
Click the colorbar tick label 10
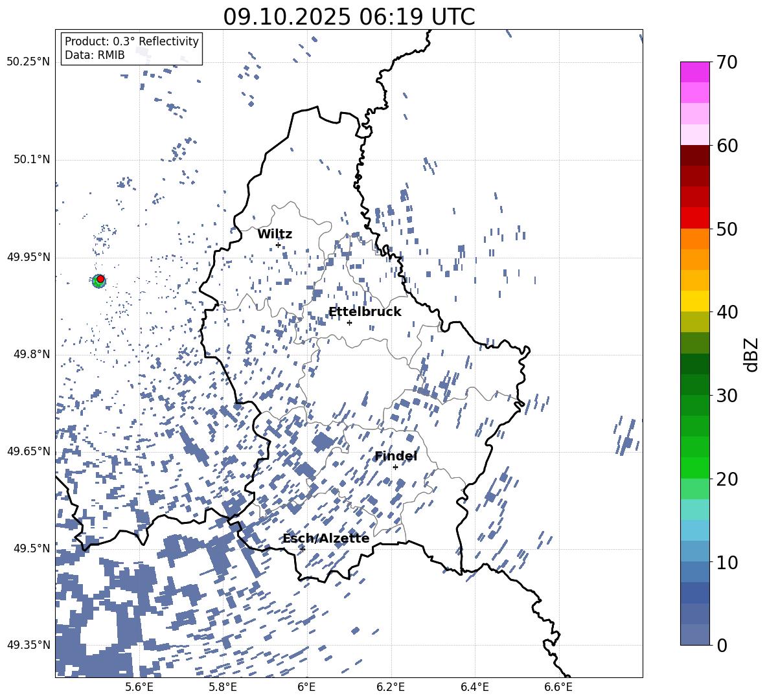click(727, 563)
